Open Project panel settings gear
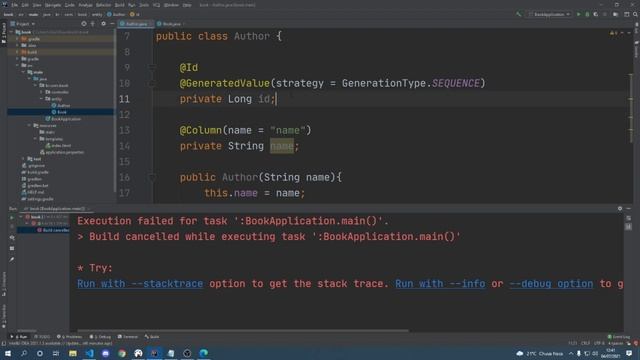This screenshot has height=360, width=640. (x=103, y=24)
